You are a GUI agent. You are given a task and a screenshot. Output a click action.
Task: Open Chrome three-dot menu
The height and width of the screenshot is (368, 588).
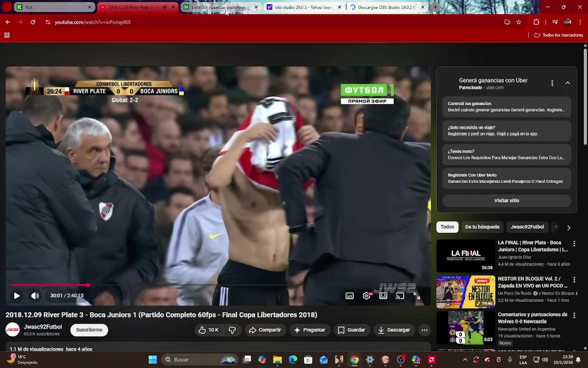[x=580, y=22]
